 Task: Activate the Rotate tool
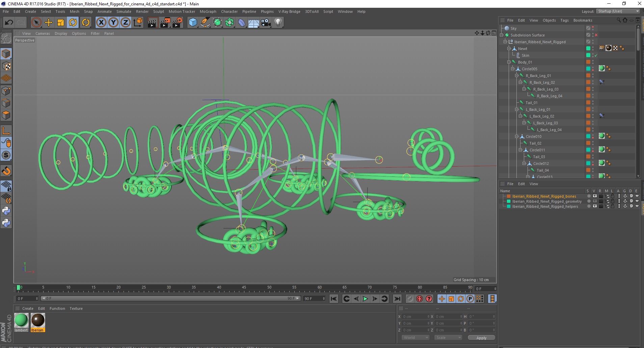(x=73, y=23)
